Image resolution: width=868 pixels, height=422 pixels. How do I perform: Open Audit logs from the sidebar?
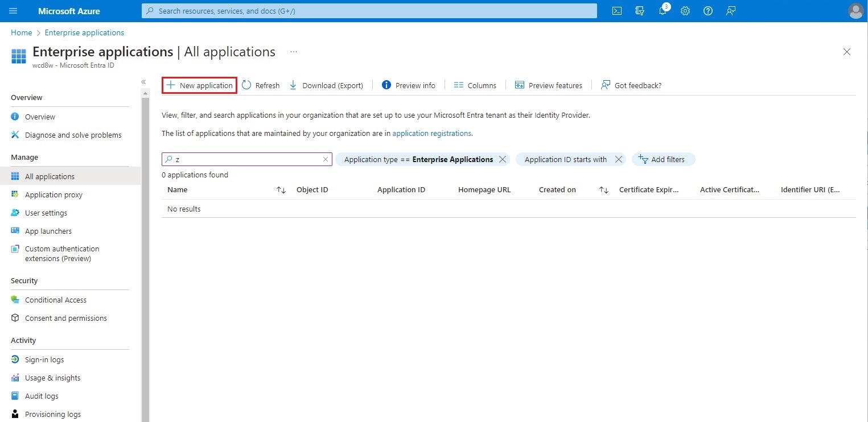point(42,395)
